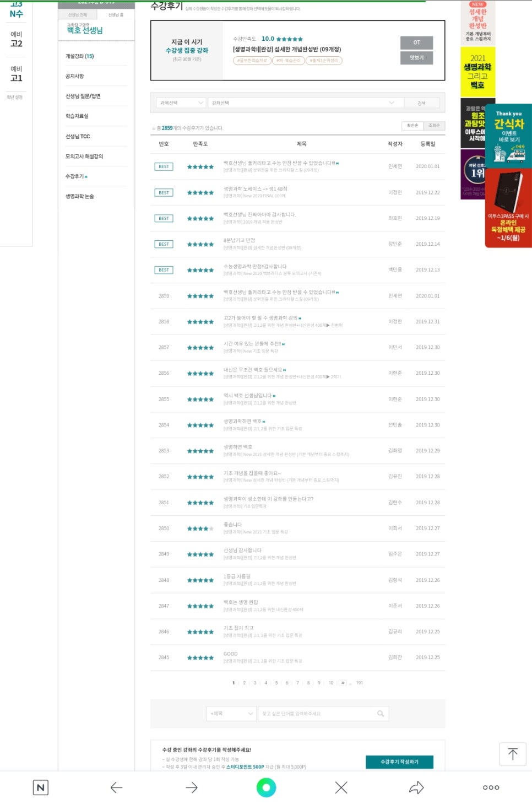Select the 예비 고1 grade tab

pos(17,73)
